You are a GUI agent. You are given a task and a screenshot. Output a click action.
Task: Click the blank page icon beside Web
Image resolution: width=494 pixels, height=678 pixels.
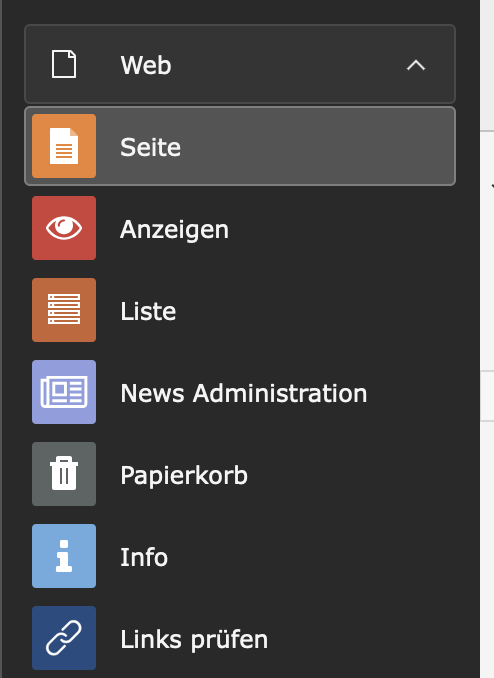click(64, 64)
